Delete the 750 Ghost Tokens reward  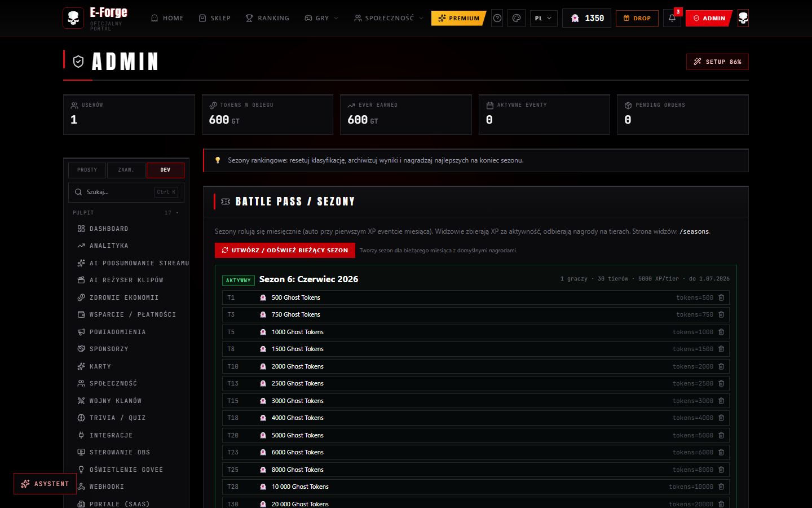721,314
